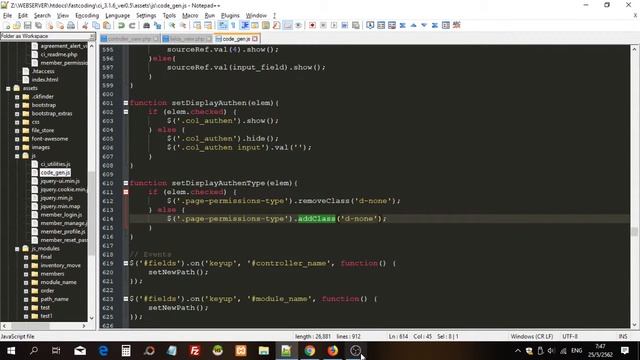
Task: Toggle the Document Map panel
Action: click(266, 25)
